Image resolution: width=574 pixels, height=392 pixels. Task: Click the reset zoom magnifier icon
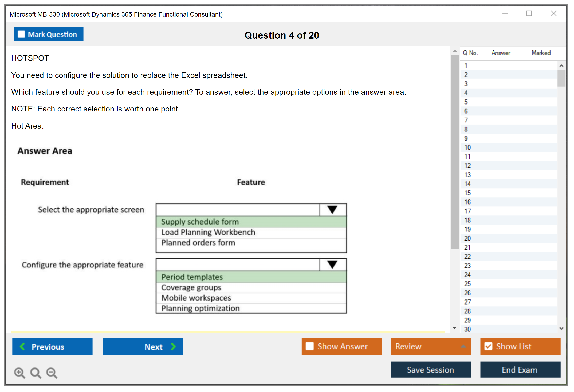tap(36, 373)
